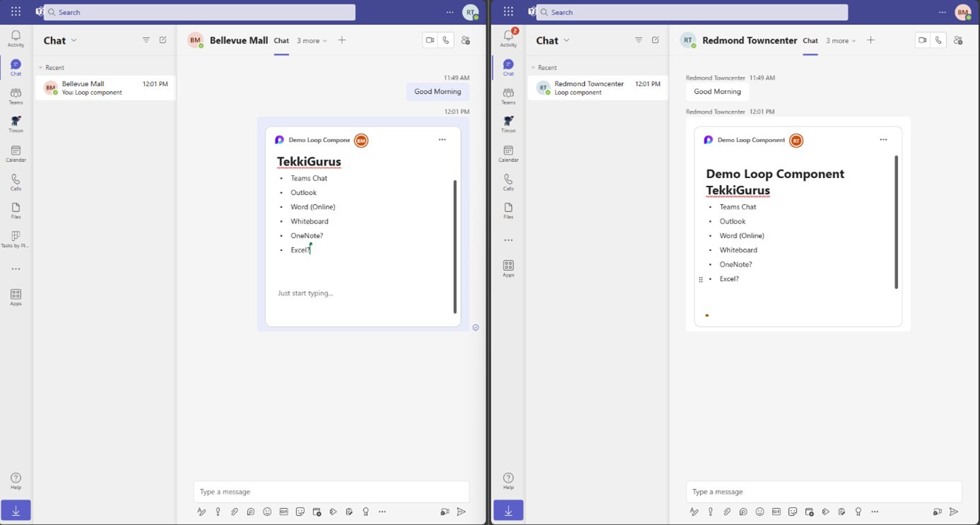Send message in the right window
Image resolution: width=980 pixels, height=525 pixels.
tap(954, 512)
